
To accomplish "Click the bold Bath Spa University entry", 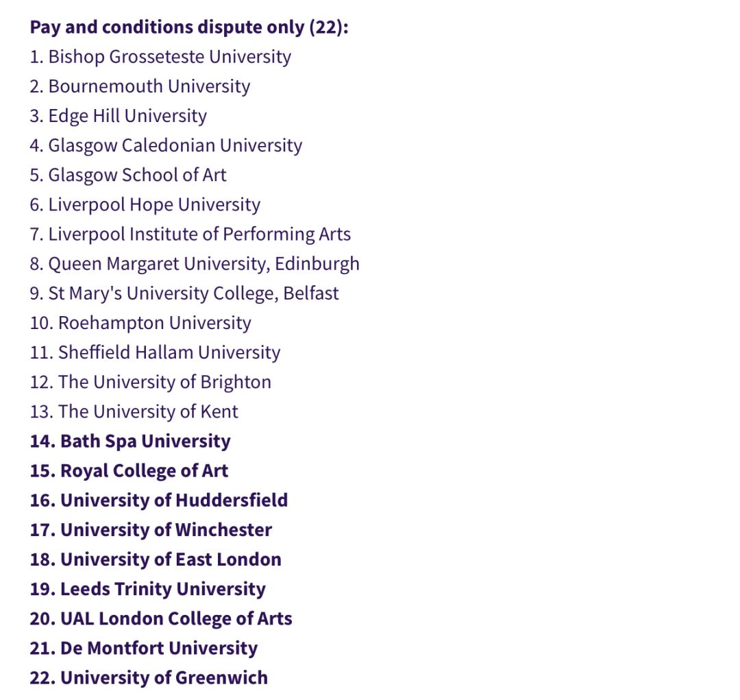I will (145, 441).
